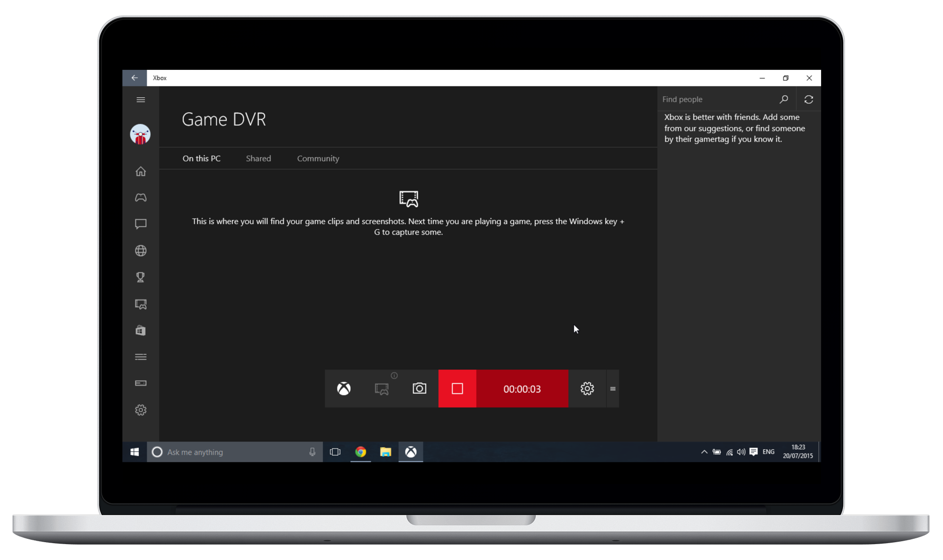Click the Xbox taskbar icon in system tray
943x560 pixels.
coord(411,452)
